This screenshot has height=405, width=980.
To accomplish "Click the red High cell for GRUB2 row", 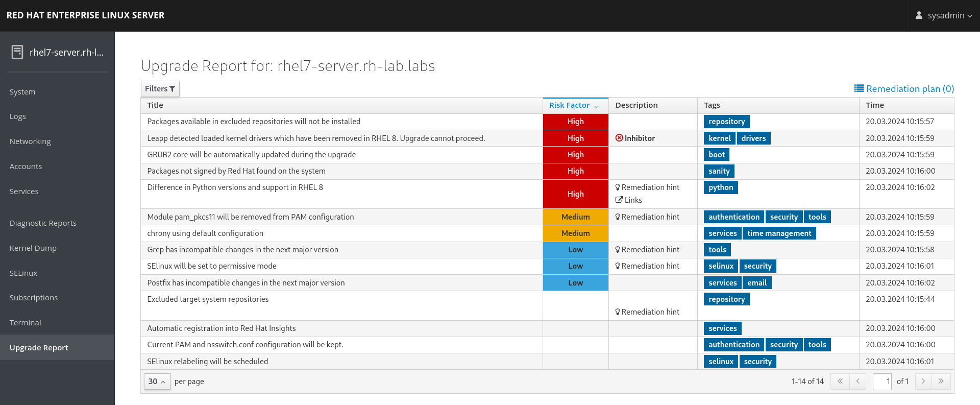I will [575, 155].
